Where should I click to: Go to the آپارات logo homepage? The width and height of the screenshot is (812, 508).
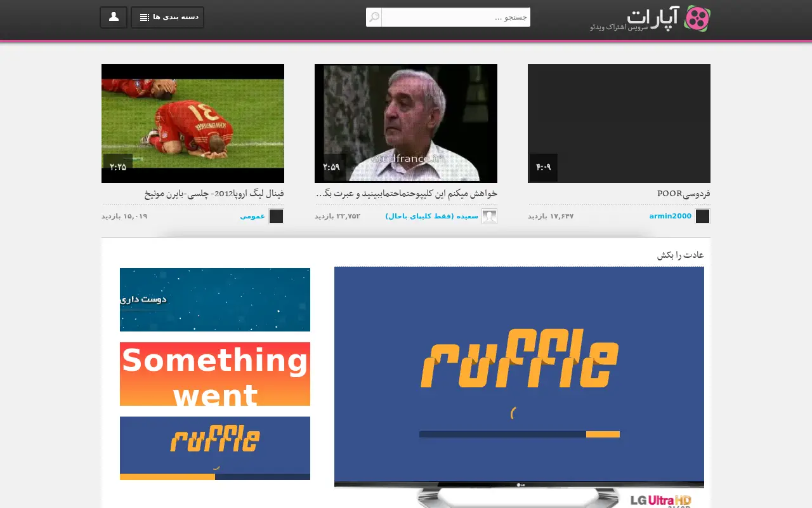(x=650, y=18)
